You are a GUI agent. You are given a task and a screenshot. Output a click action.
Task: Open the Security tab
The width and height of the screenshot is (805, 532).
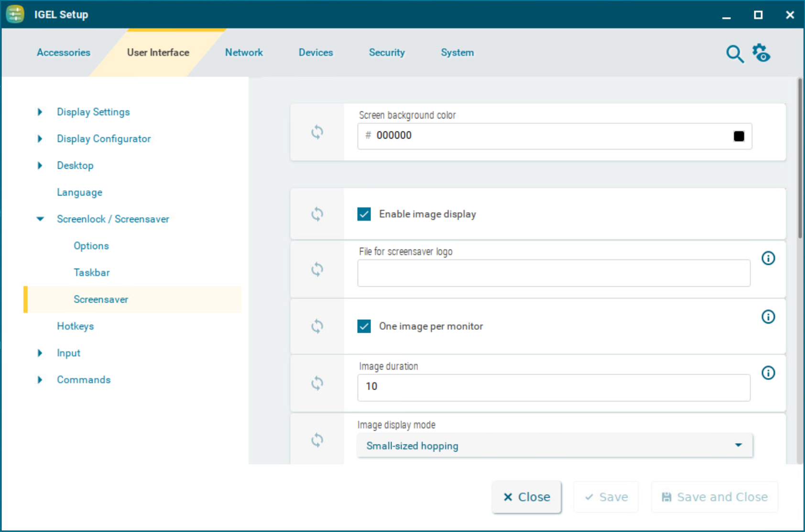pos(387,53)
